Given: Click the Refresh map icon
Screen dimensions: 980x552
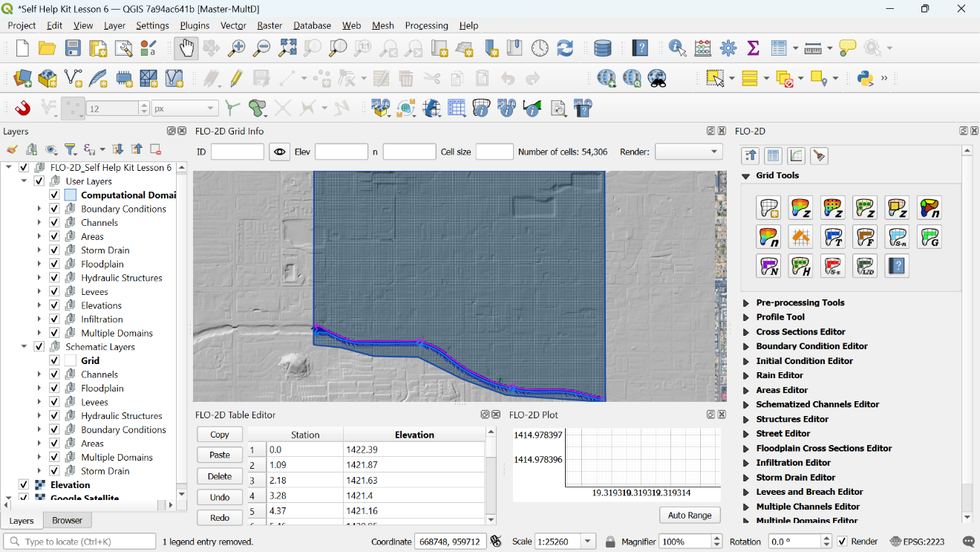Looking at the screenshot, I should tap(565, 48).
